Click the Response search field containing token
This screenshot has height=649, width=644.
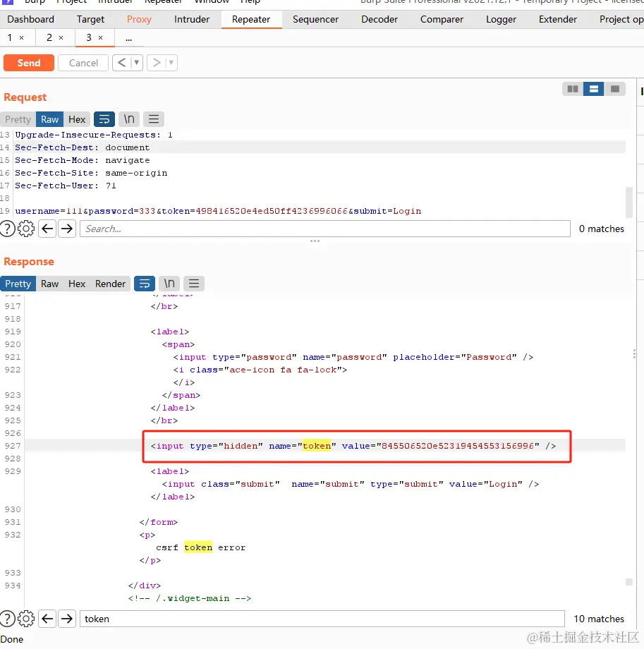point(322,619)
